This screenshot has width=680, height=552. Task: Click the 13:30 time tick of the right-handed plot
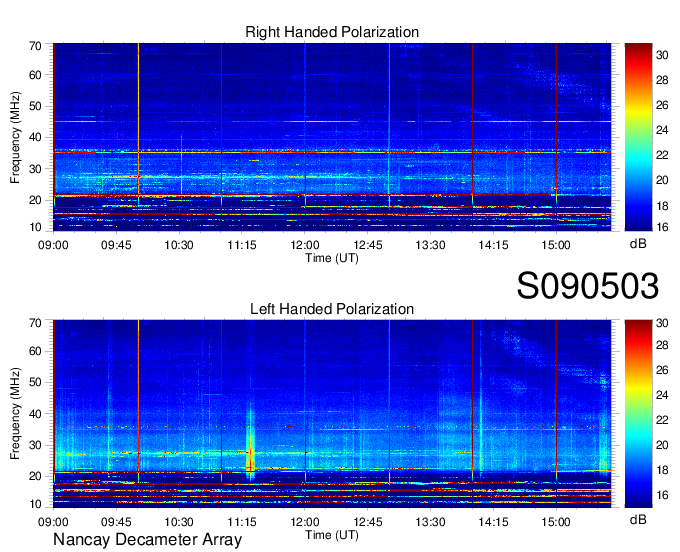pyautogui.click(x=430, y=245)
